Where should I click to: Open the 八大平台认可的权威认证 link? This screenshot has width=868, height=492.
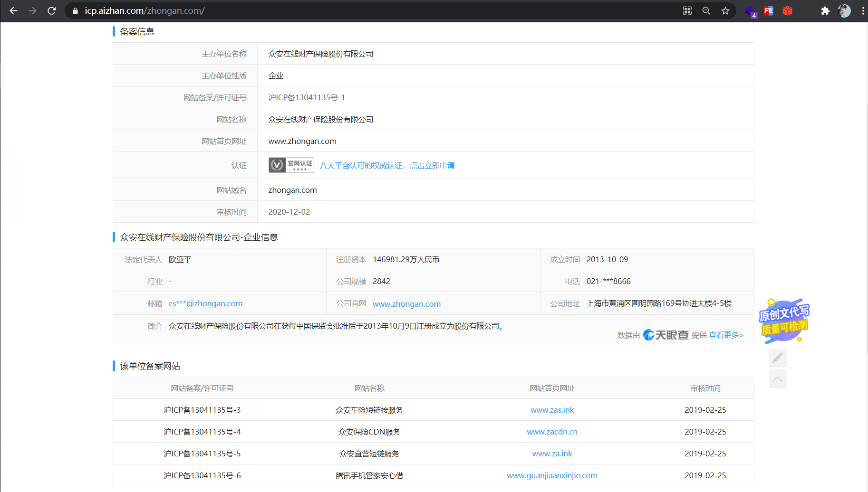click(x=387, y=165)
